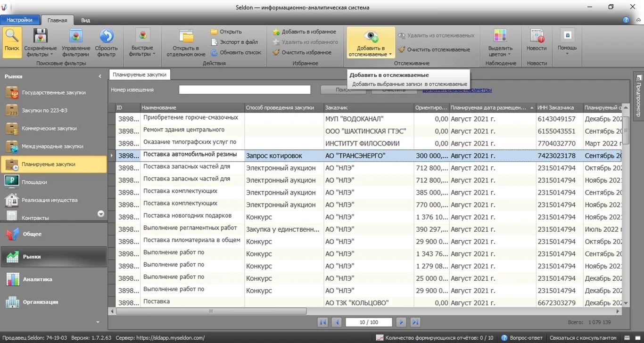Viewport: 644px width, 343px height.
Task: Go to first page button
Action: click(x=323, y=322)
